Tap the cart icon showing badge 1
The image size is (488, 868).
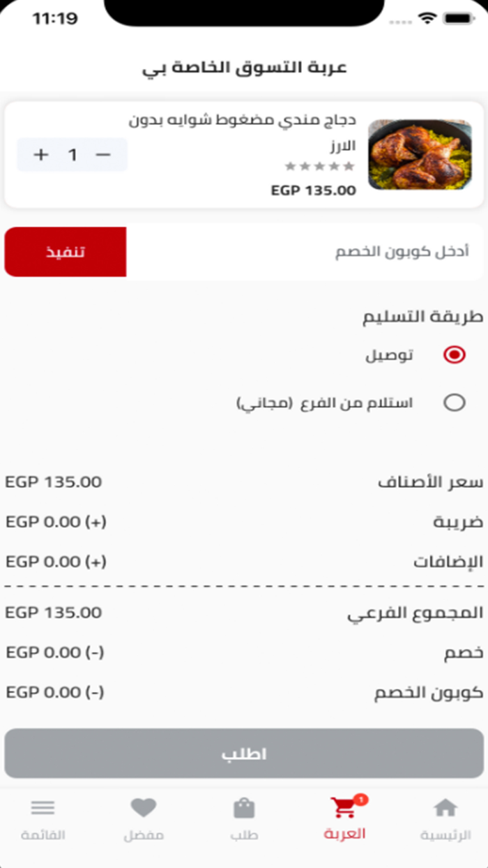tap(344, 808)
